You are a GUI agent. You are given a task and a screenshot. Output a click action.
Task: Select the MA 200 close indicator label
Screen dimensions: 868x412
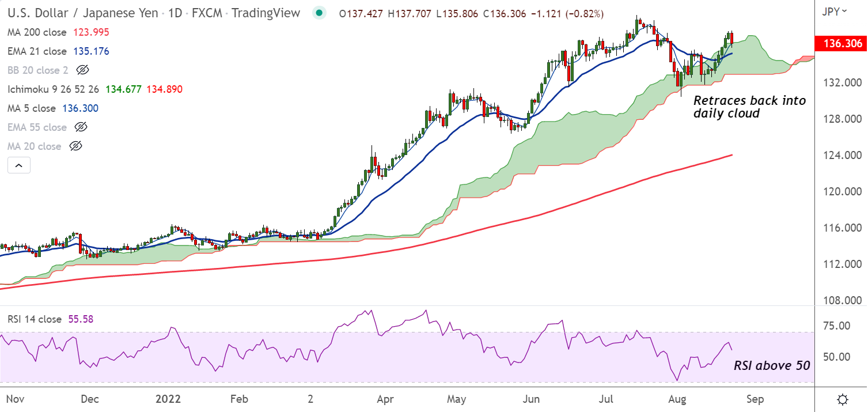37,32
